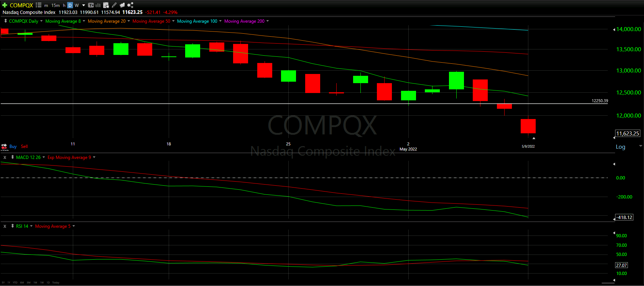Open the symbol list icon beside COMPQX
Image resolution: width=644 pixels, height=286 pixels.
[x=38, y=5]
